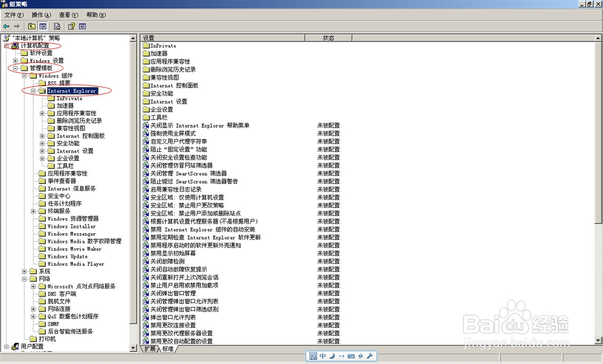Open the 操作(A) menu
Screen dimensions: 603x364
(41, 15)
